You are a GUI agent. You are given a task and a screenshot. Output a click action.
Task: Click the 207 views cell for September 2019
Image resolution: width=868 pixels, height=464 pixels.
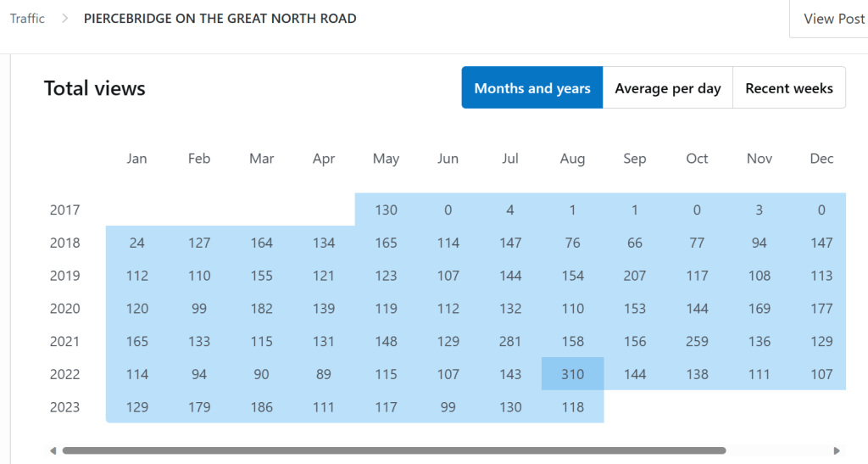(x=635, y=276)
